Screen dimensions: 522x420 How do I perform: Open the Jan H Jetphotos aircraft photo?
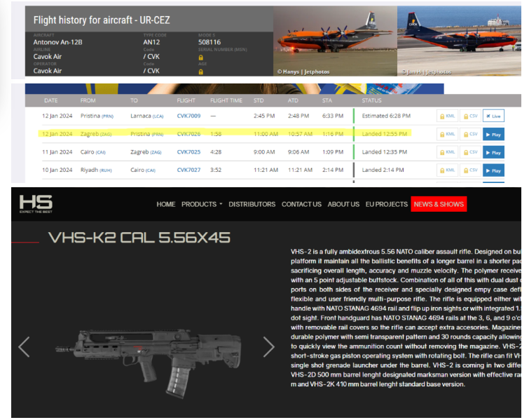point(459,41)
